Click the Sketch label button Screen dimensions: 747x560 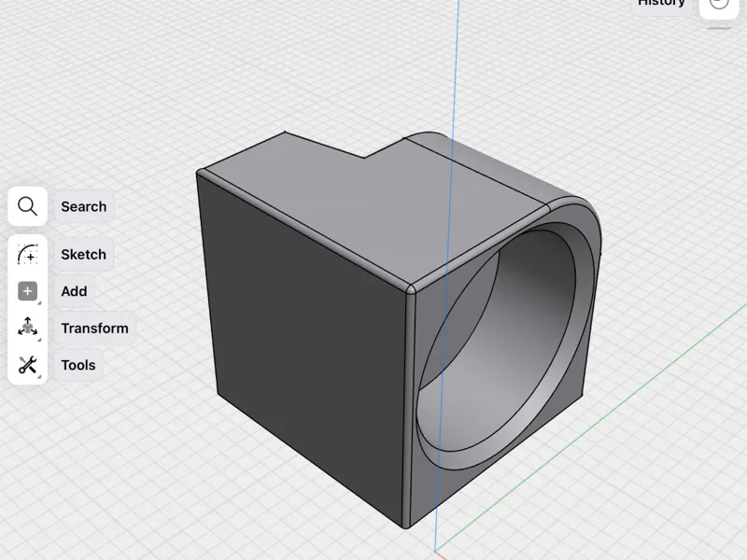point(83,254)
